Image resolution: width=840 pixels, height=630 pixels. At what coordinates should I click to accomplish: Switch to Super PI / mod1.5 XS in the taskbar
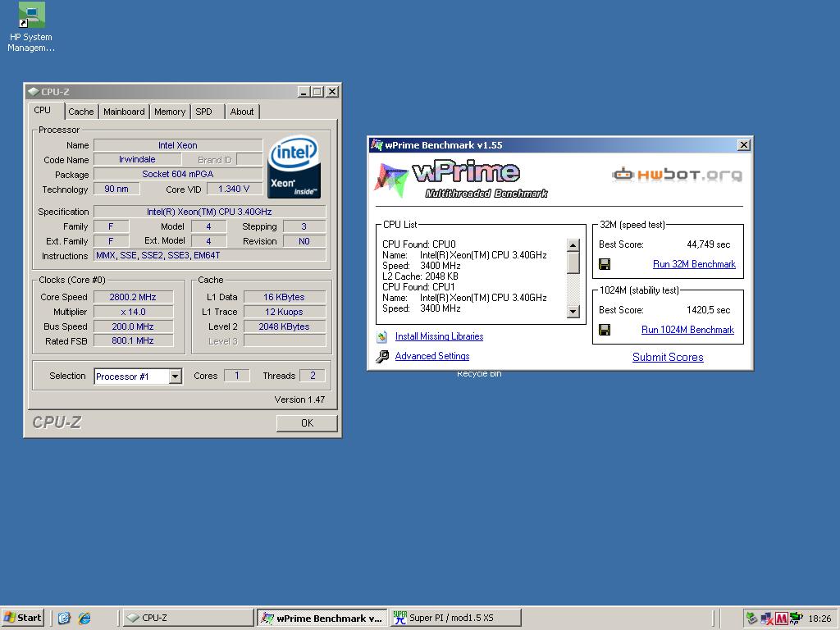click(455, 618)
